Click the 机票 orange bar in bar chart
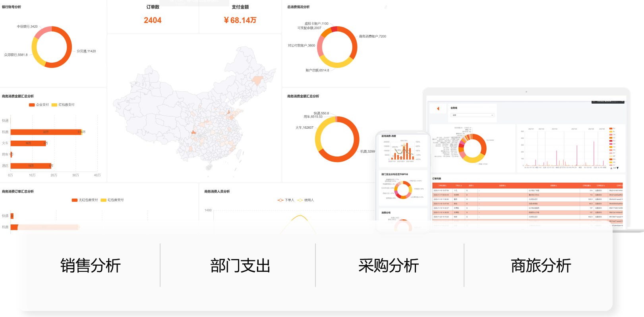The image size is (644, 317). pyautogui.click(x=46, y=132)
